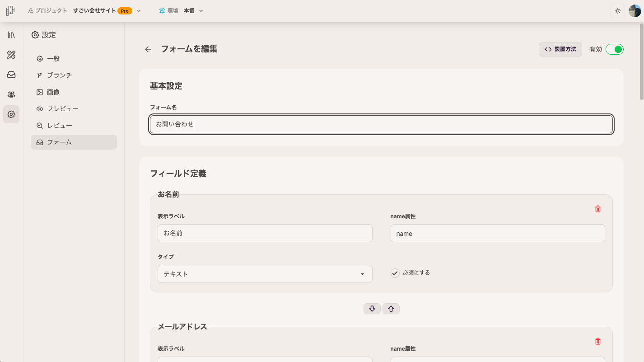This screenshot has width=644, height=362.
Task: Uncheck the 必須にする checkbox
Action: tap(395, 273)
